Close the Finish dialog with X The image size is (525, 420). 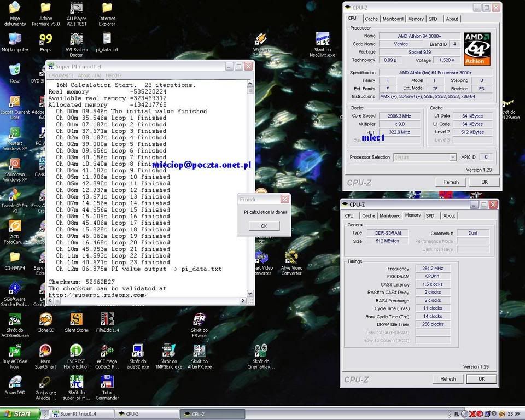tap(284, 200)
